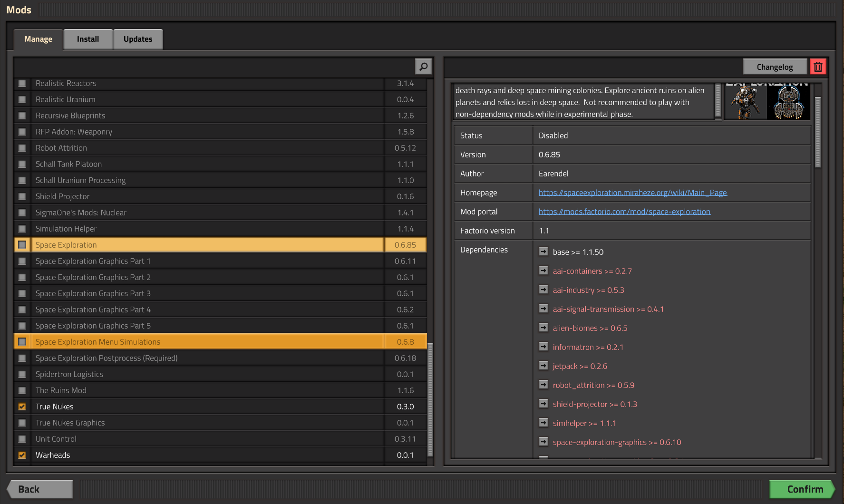Viewport: 844px width, 504px height.
Task: Jump to aai-containers dependency arrow icon
Action: point(543,271)
